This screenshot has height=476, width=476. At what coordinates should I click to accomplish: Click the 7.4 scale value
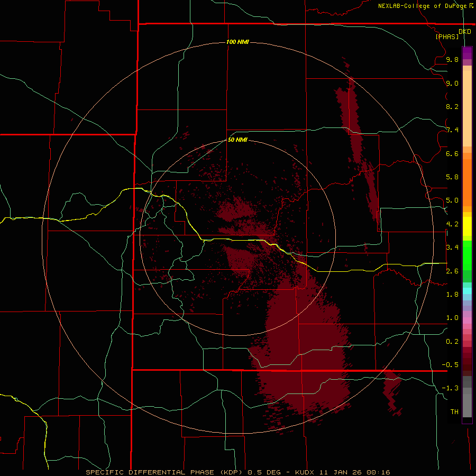[x=452, y=130]
